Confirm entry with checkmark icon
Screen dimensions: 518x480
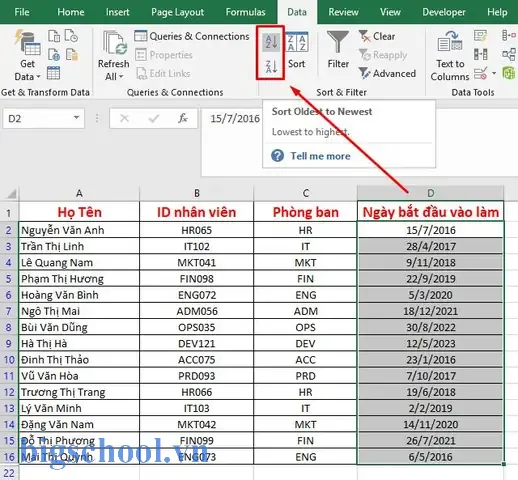pos(153,118)
